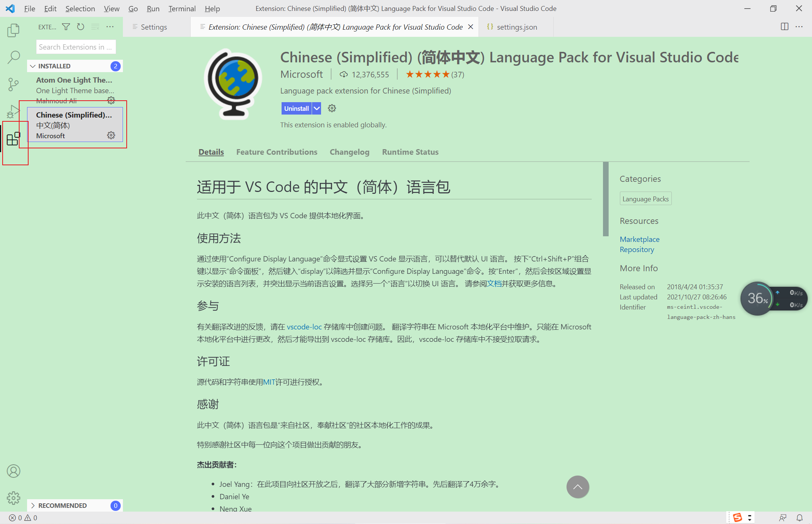
Task: Open the File menu
Action: [29, 8]
